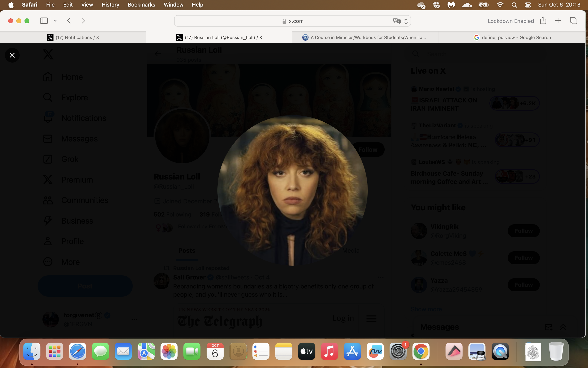Switch to the A Course in Miracles tab
This screenshot has height=368, width=588.
click(x=365, y=37)
